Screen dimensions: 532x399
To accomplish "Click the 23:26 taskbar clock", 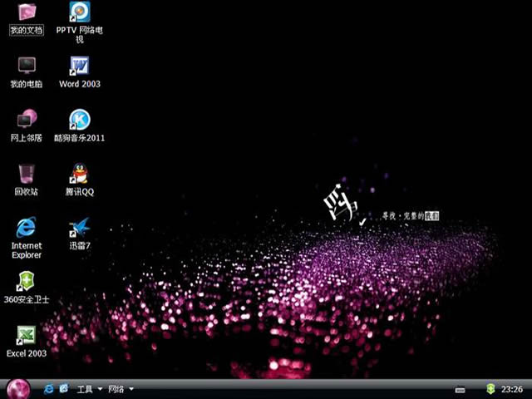I will click(512, 389).
